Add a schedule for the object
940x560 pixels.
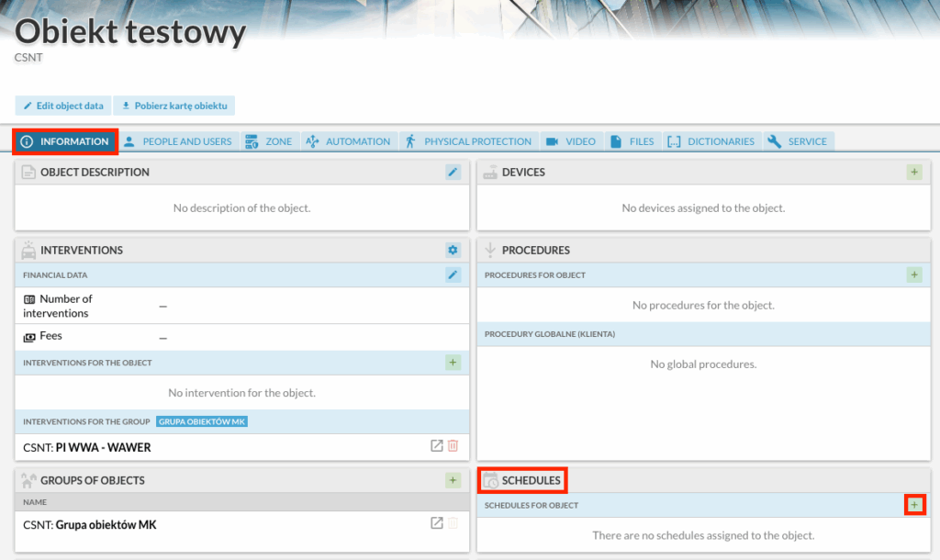click(x=914, y=505)
